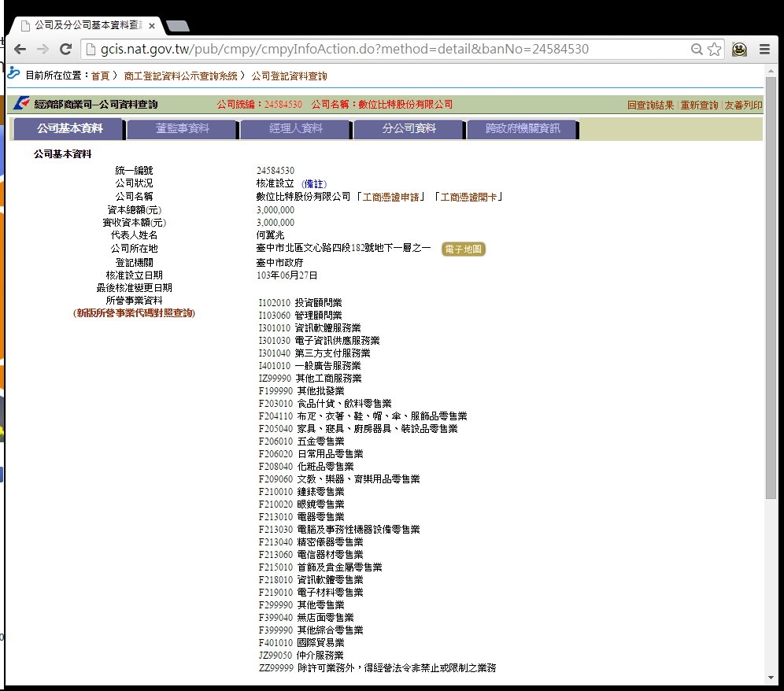Click the magnifier zoom icon in address bar

697,49
